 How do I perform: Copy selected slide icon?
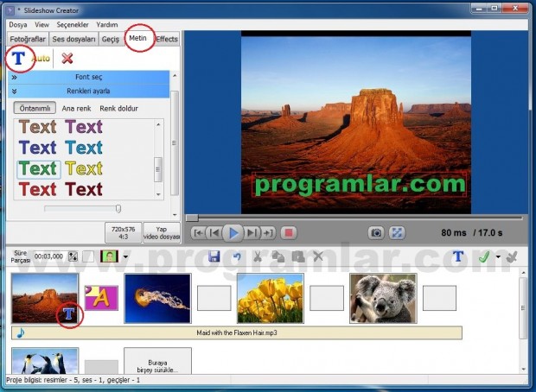[x=278, y=256]
